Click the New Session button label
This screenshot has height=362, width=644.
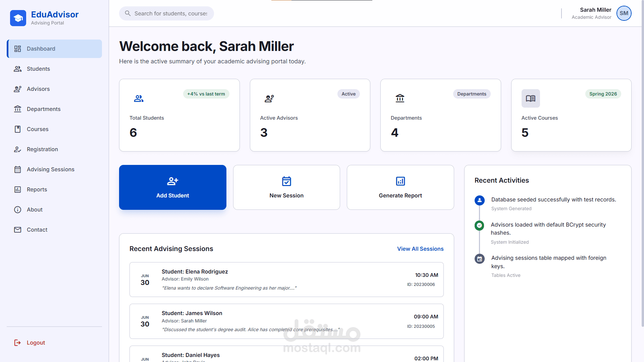coord(286,195)
